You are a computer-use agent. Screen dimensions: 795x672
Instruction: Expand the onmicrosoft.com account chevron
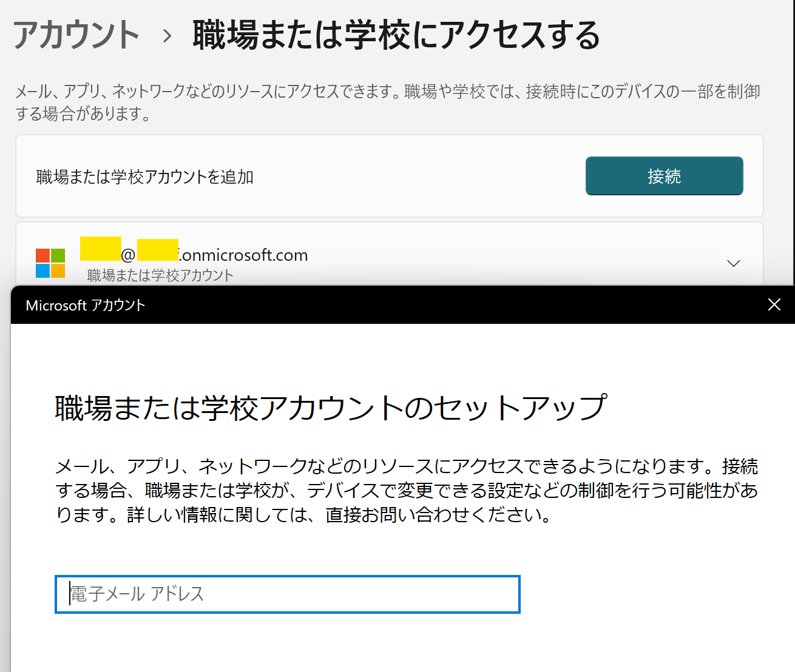(x=733, y=263)
